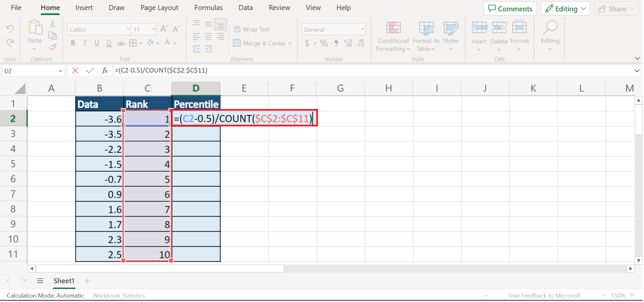Viewport: 644px width, 302px height.
Task: Switch to the Formulas tab
Action: (208, 8)
